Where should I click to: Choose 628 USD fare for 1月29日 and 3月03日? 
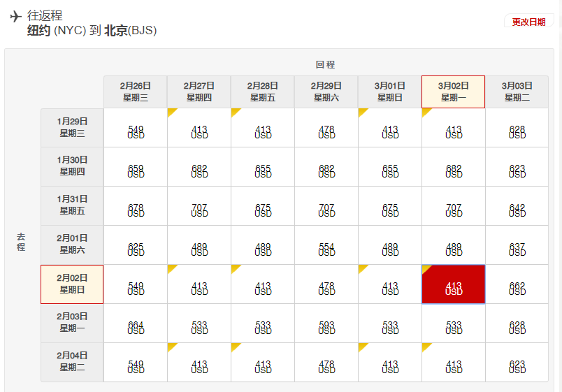coord(517,128)
